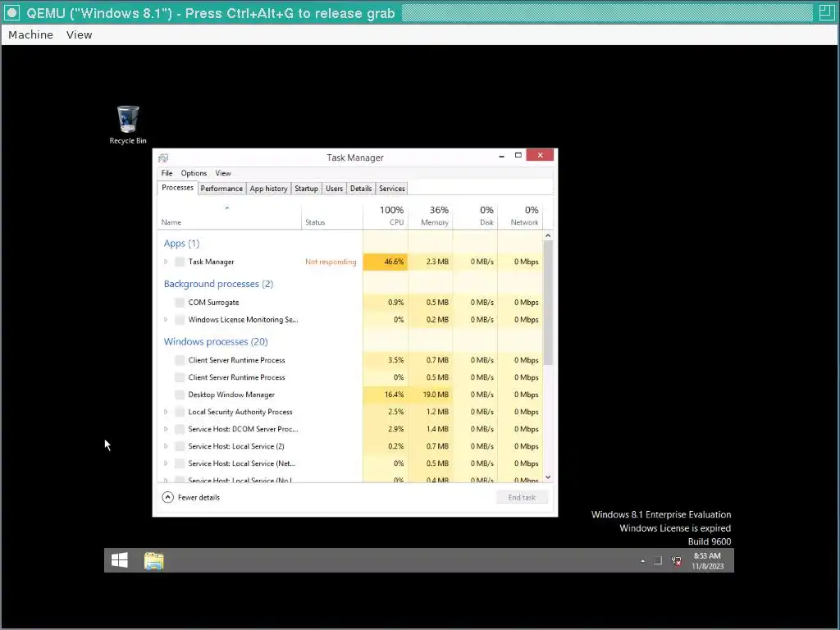Select first Client Server Runtime Process (3.5%)
This screenshot has width=840, height=630.
coord(349,360)
